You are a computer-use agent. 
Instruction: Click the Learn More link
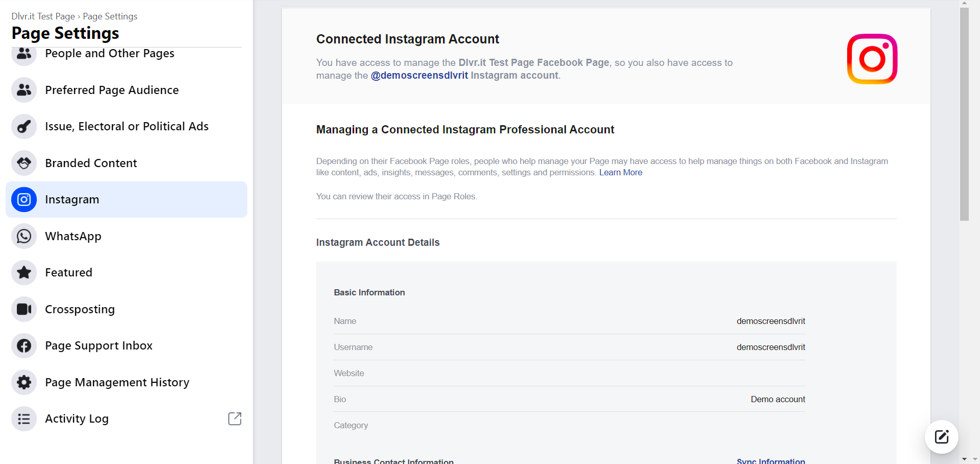(x=620, y=173)
